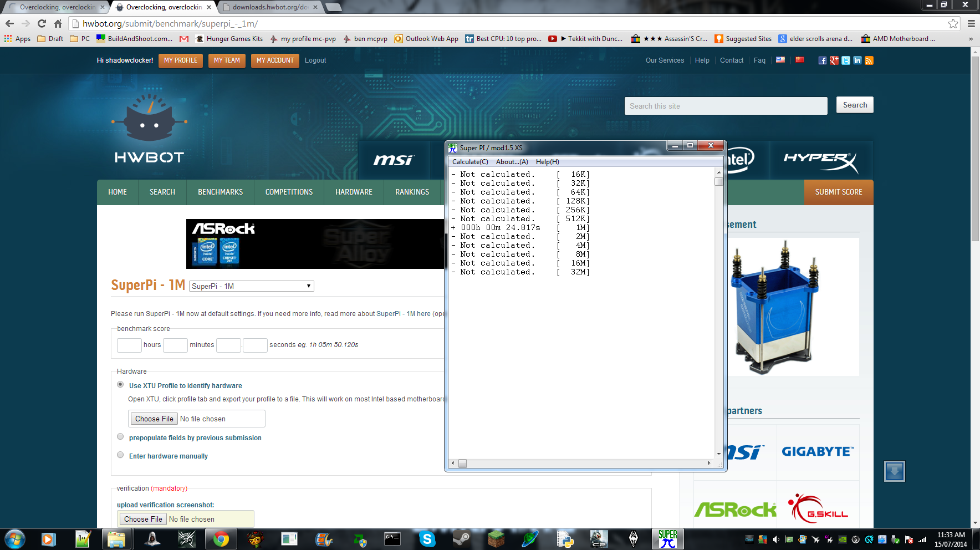
Task: Click the Super PI horizontal scroll right arrow
Action: pyautogui.click(x=709, y=463)
